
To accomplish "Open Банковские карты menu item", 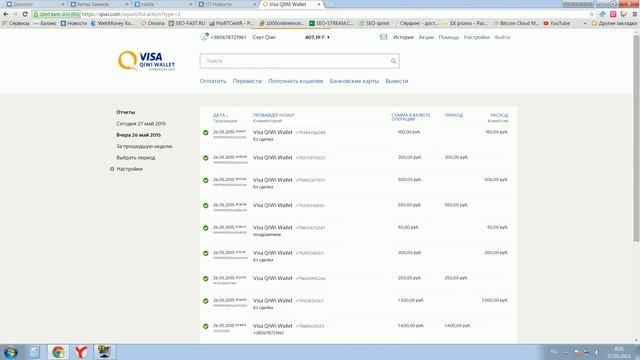I will (354, 81).
